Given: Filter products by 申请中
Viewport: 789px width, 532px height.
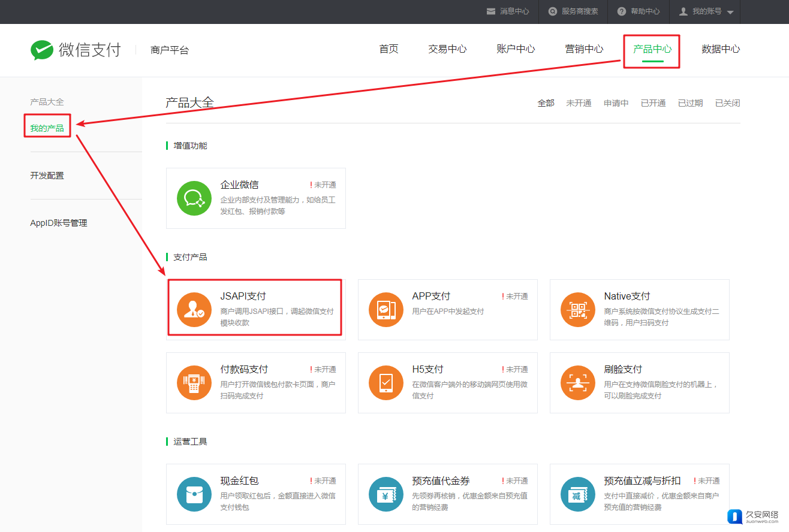Looking at the screenshot, I should click(x=616, y=103).
